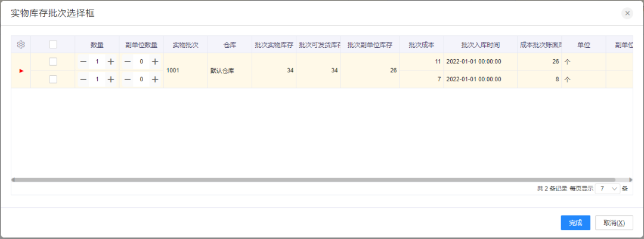
Task: Click the 批次入库时间 column header
Action: (480, 45)
